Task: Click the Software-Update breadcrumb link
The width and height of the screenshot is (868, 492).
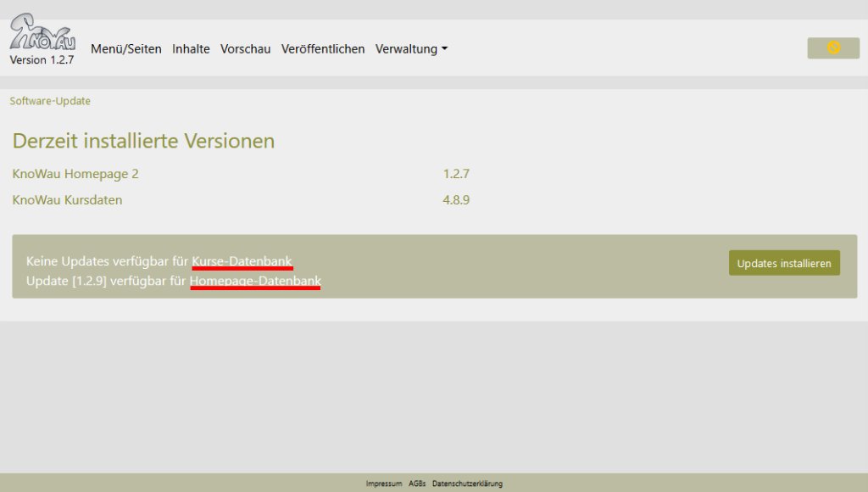Action: coord(50,101)
